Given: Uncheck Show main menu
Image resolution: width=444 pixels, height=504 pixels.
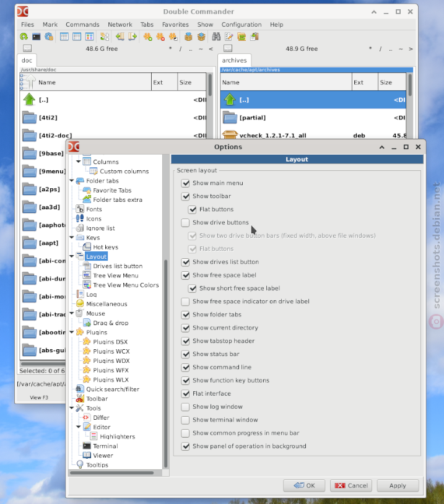Looking at the screenshot, I should 186,183.
